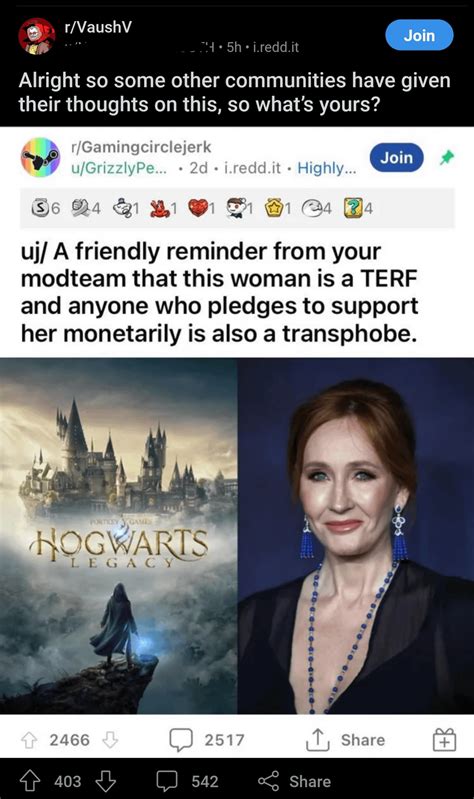Tap the red crab award icon
Viewport: 474px width, 799px height.
159,208
